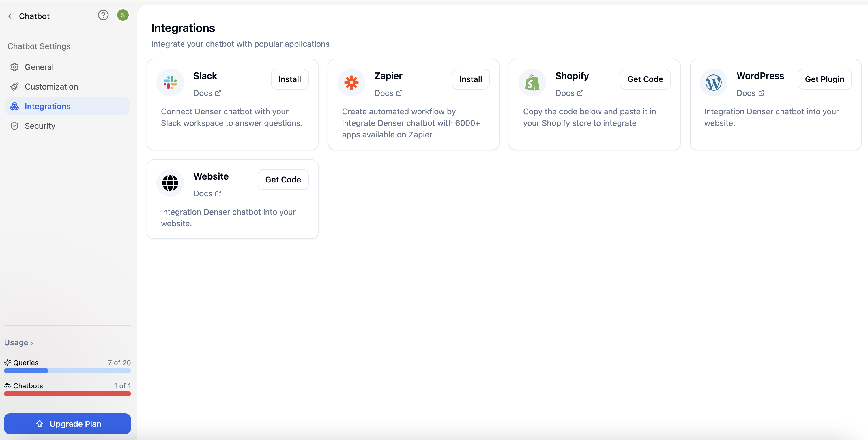This screenshot has width=868, height=440.
Task: Click the Security shield icon
Action: [x=15, y=126]
